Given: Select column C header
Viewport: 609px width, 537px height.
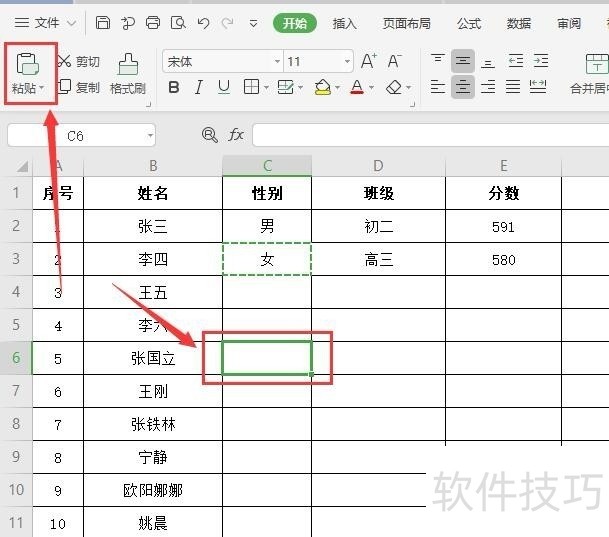Looking at the screenshot, I should point(267,166).
